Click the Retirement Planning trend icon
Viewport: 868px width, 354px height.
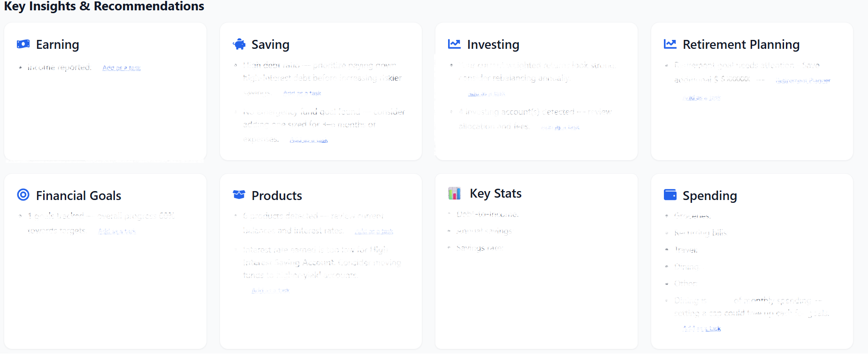pos(670,44)
